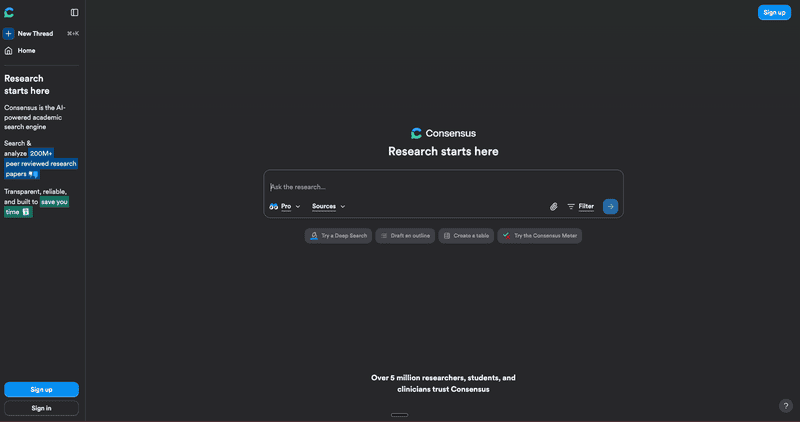Click the Consensus logo above the search box

tap(443, 133)
